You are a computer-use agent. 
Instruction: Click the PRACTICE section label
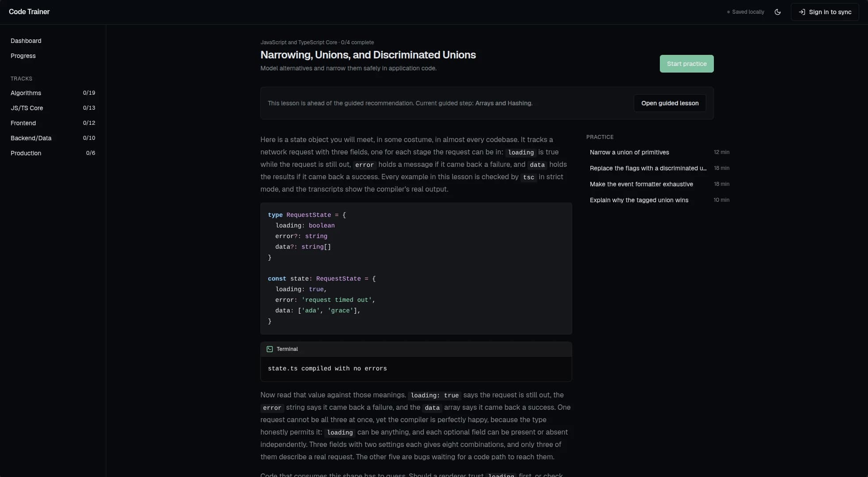click(600, 137)
